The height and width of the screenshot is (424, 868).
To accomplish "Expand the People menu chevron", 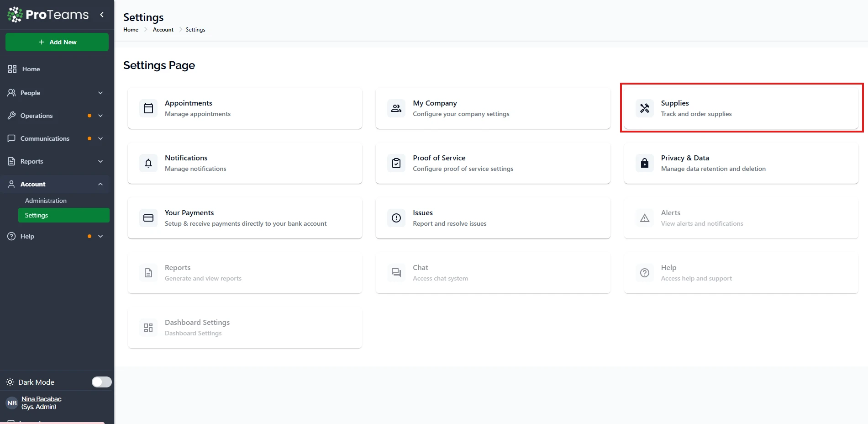I will tap(100, 93).
